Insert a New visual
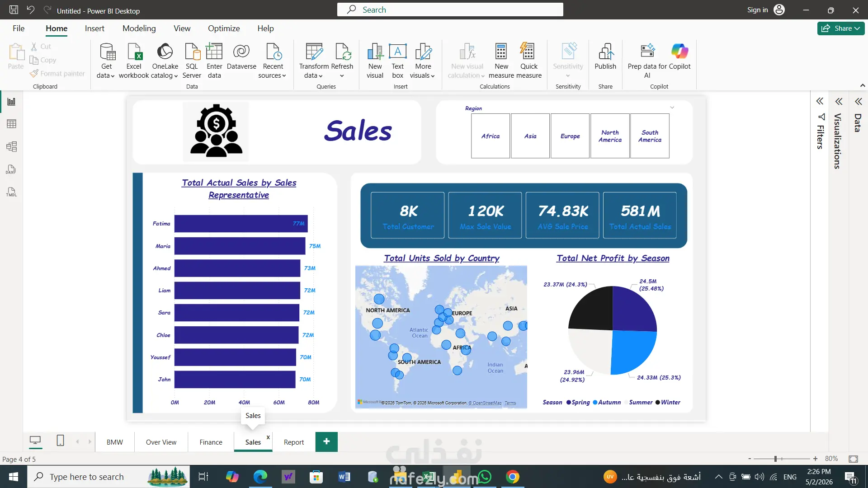The width and height of the screenshot is (868, 488). (375, 61)
